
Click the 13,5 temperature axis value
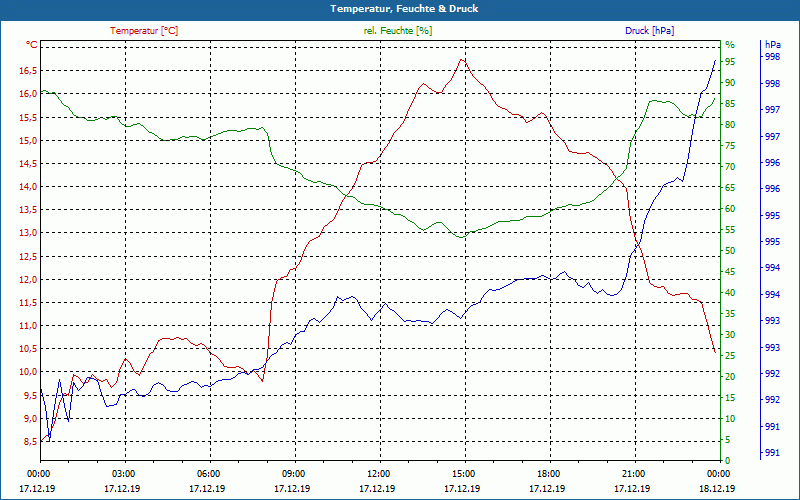click(28, 210)
